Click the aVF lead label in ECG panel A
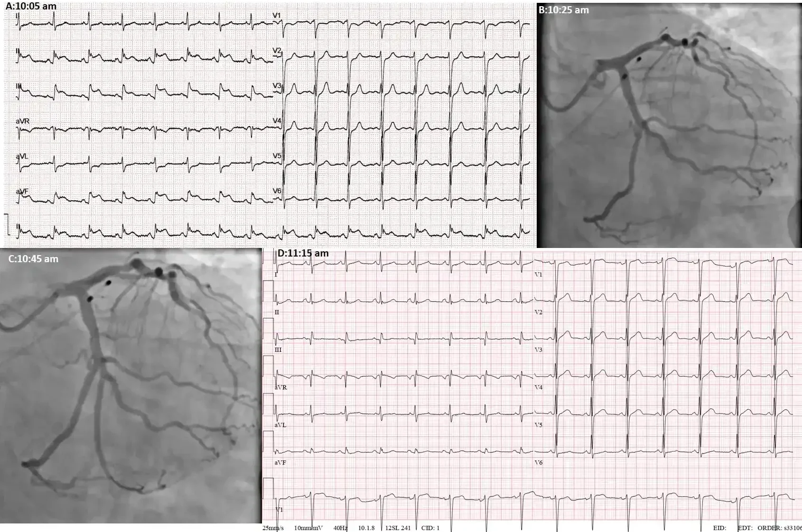The height and width of the screenshot is (532, 802). [22, 191]
